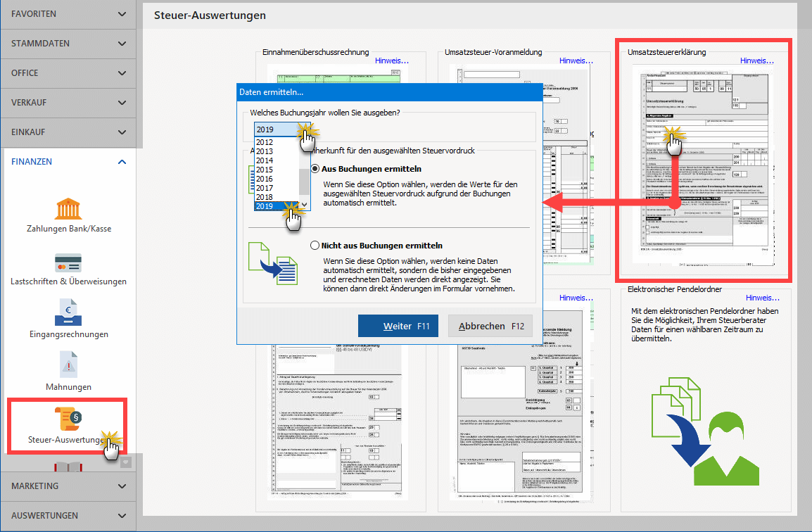Choose 2016 in year list
Screen dimensions: 812x532
click(277, 179)
